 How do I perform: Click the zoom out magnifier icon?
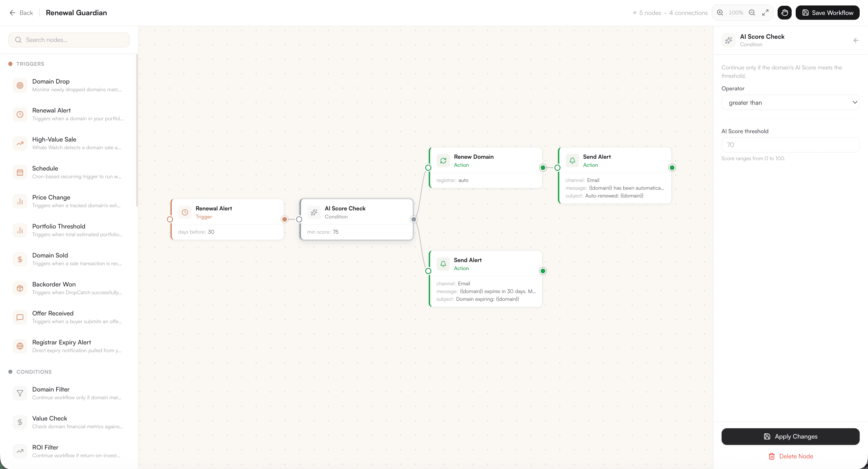(752, 12)
